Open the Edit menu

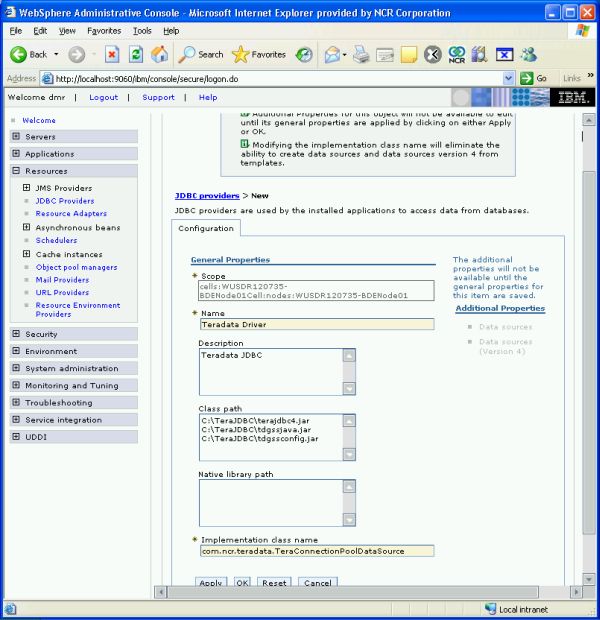pyautogui.click(x=40, y=31)
